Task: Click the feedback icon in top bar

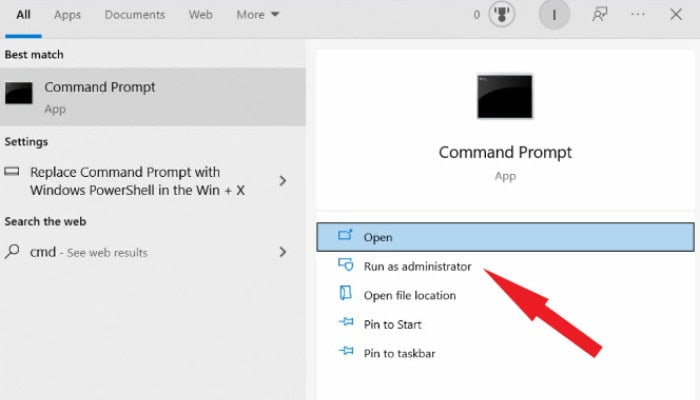Action: pos(600,15)
